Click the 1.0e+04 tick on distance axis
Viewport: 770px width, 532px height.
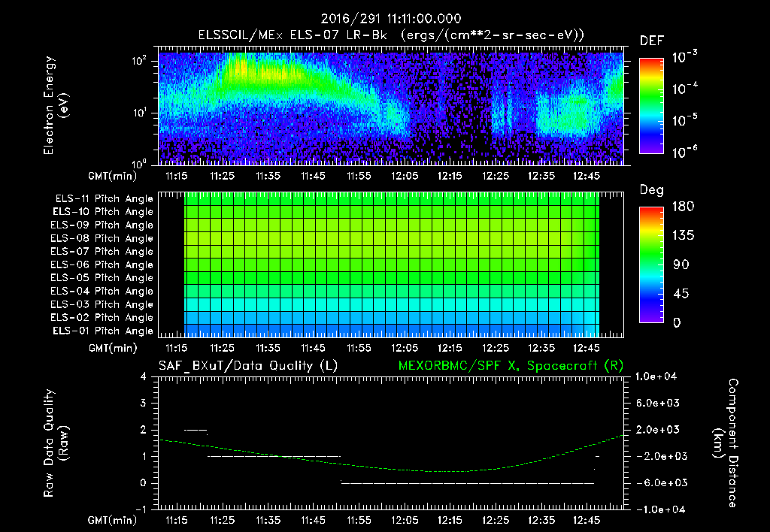tap(656, 376)
